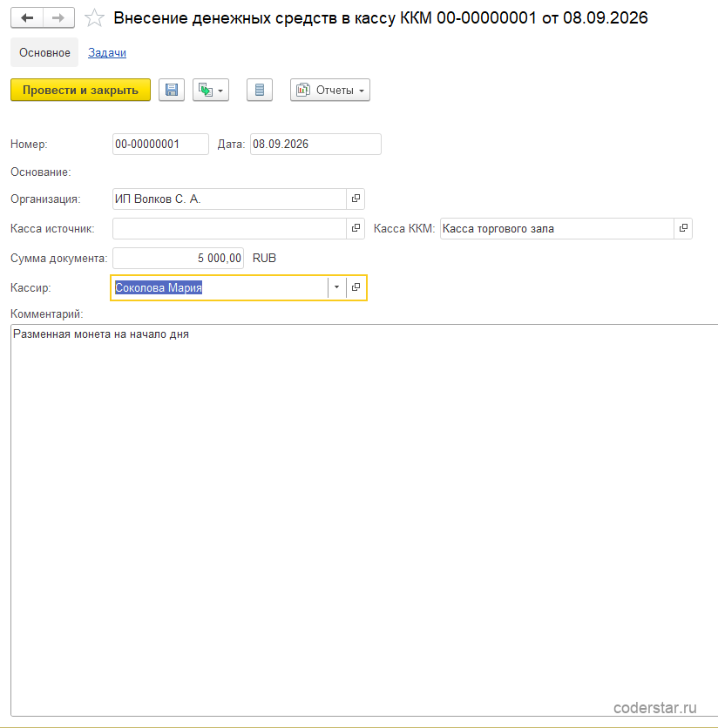Open the Кассир record via its open icon
718x728 pixels.
(356, 287)
